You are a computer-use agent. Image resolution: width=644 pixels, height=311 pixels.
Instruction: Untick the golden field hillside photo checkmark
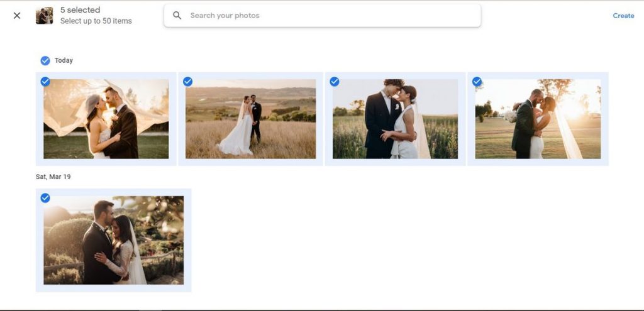pos(187,82)
